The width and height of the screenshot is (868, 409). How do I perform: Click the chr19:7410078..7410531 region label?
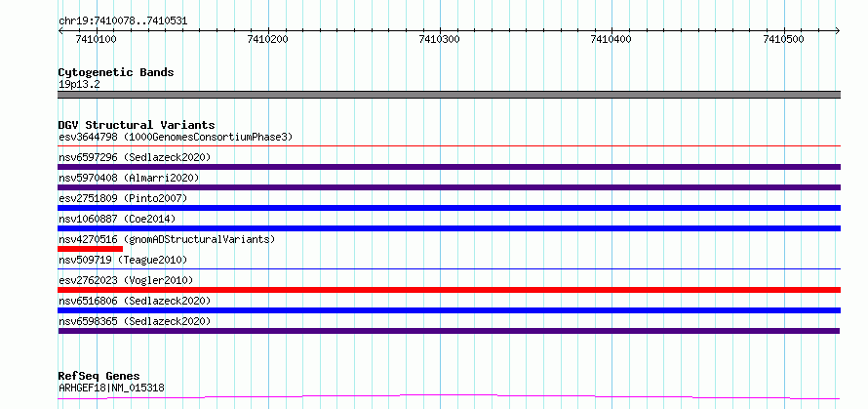pyautogui.click(x=123, y=21)
